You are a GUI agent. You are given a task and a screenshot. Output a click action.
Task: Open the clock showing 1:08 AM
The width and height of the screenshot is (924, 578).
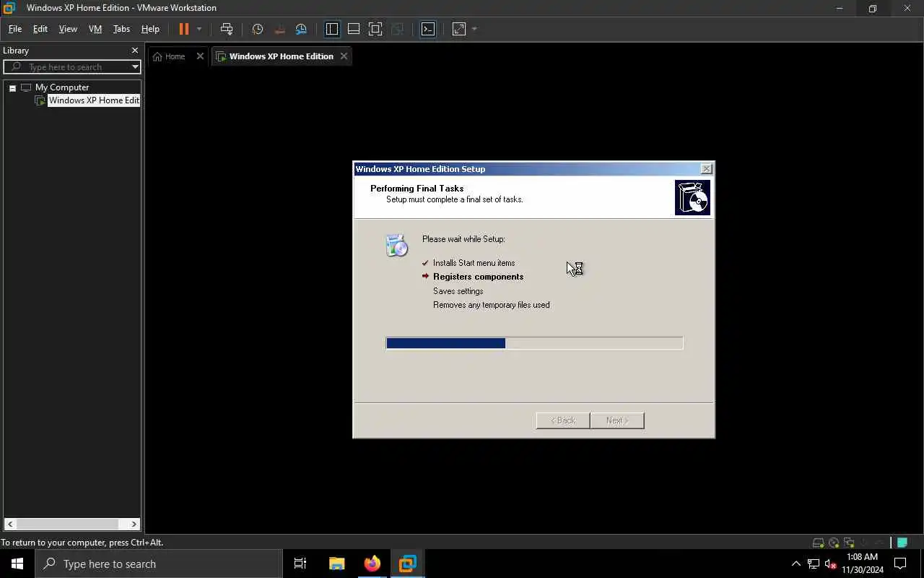pos(863,564)
